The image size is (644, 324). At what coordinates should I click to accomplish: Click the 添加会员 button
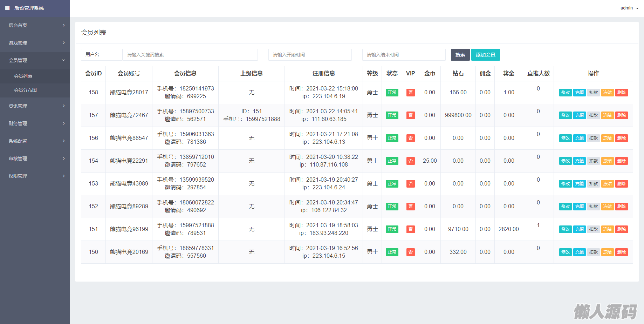click(x=485, y=55)
